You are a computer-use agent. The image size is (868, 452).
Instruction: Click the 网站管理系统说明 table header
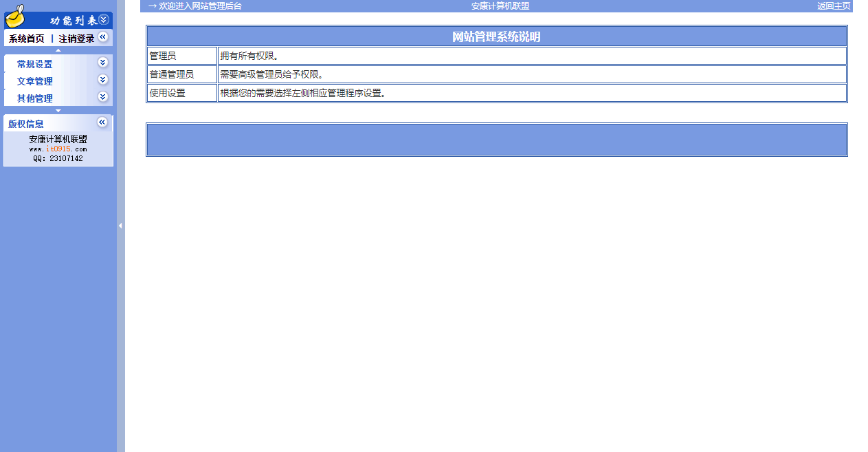pos(496,36)
